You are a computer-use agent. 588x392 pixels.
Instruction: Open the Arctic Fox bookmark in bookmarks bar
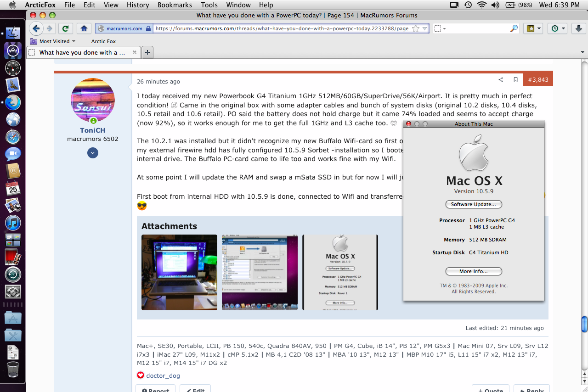tap(103, 41)
